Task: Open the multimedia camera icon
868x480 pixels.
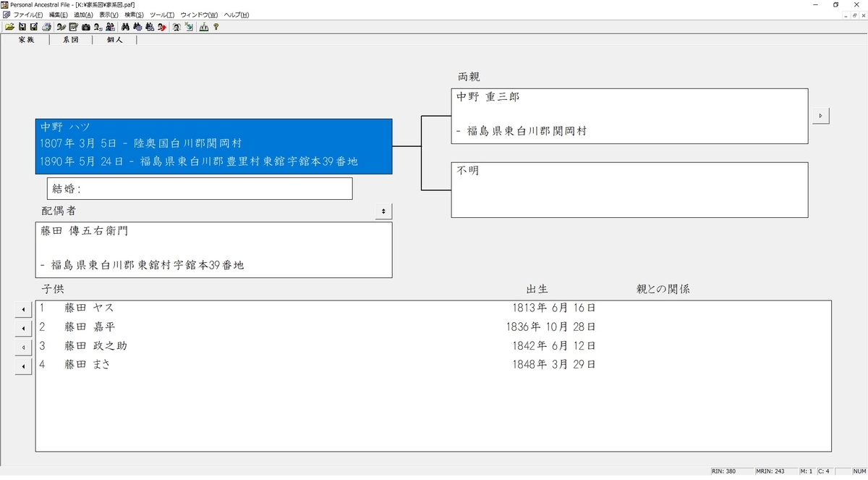Action: [85, 27]
